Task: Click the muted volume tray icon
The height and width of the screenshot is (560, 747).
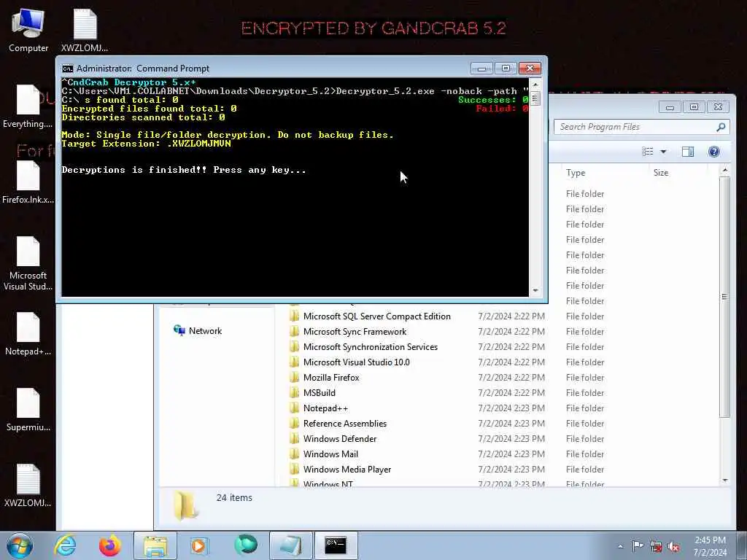Action: click(673, 546)
